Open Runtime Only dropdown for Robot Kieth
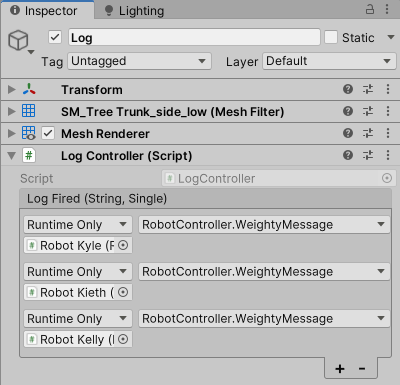Image resolution: width=400 pixels, height=385 pixels. coord(78,272)
